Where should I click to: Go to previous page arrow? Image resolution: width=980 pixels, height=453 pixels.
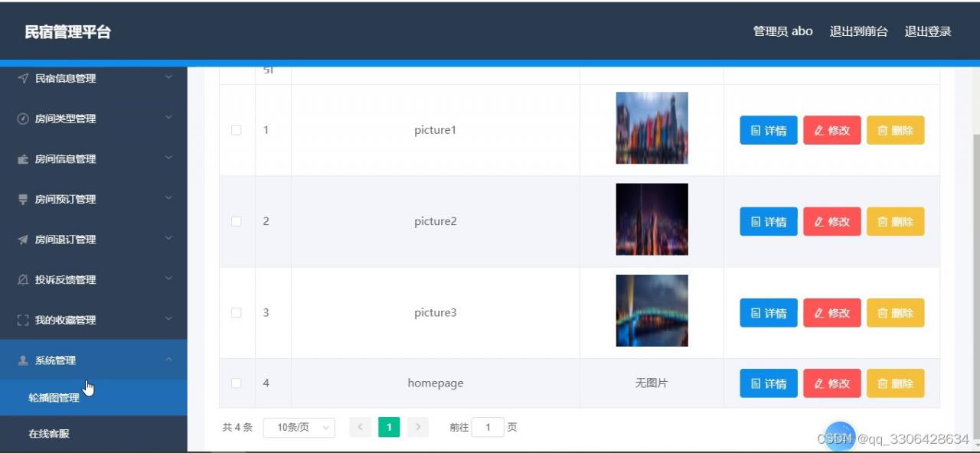click(x=361, y=427)
